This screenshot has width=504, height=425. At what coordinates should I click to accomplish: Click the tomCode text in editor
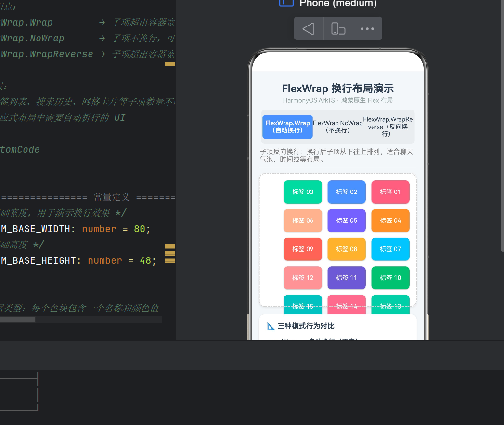(20, 150)
